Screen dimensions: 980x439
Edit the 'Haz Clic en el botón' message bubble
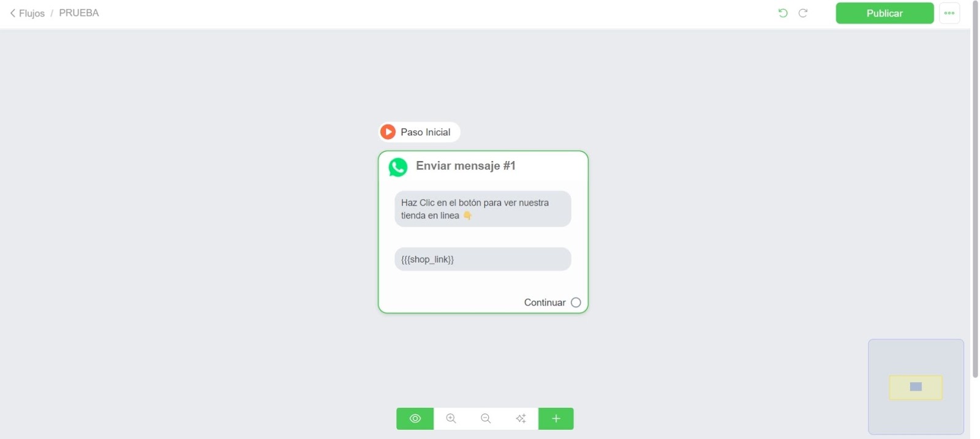tap(483, 209)
